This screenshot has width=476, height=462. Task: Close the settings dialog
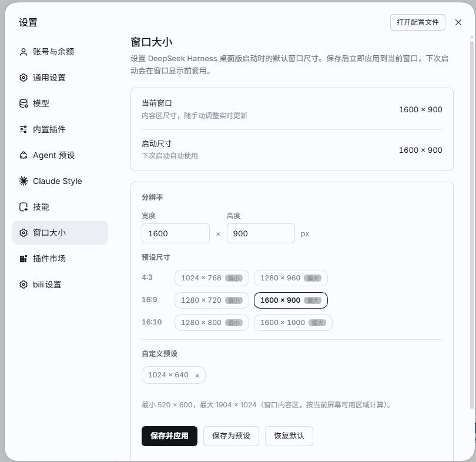pos(458,22)
